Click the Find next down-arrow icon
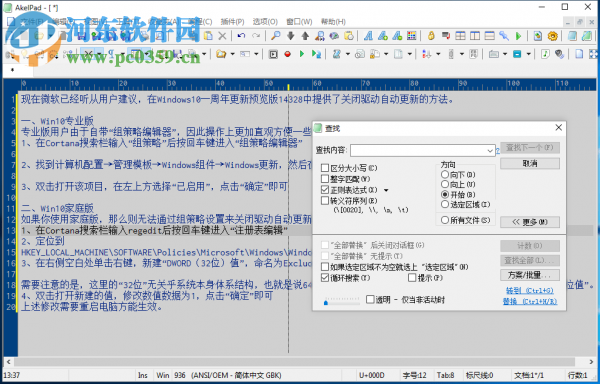The image size is (600, 384). [x=290, y=36]
